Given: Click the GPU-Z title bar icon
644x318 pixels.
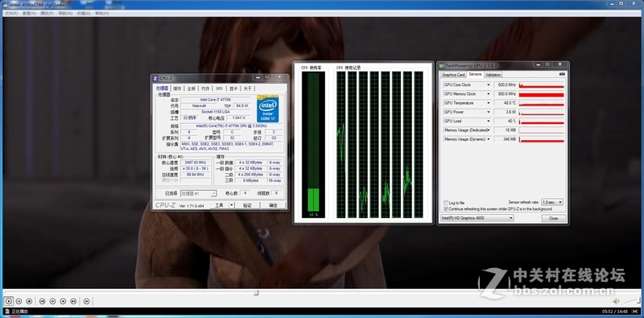Looking at the screenshot, I should click(x=441, y=65).
